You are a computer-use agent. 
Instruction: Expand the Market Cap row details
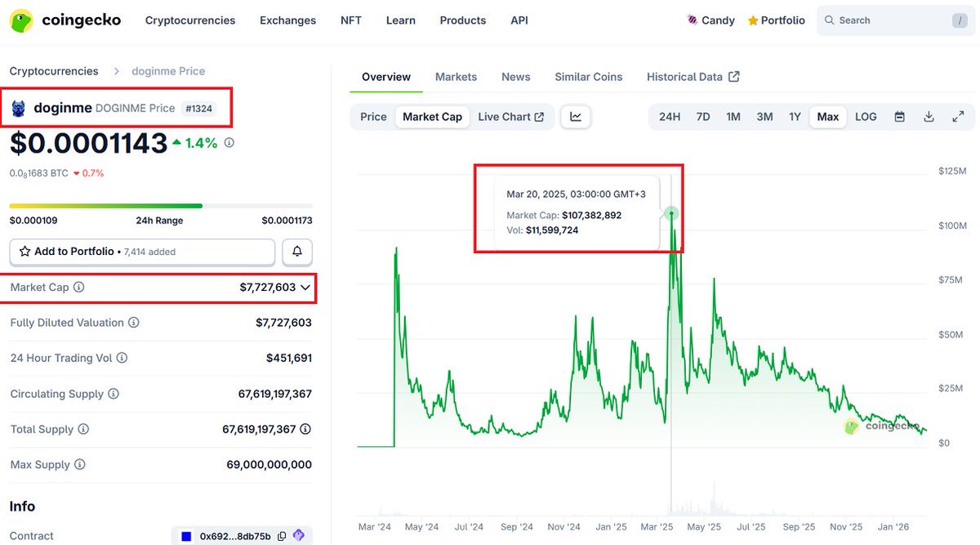(x=306, y=287)
